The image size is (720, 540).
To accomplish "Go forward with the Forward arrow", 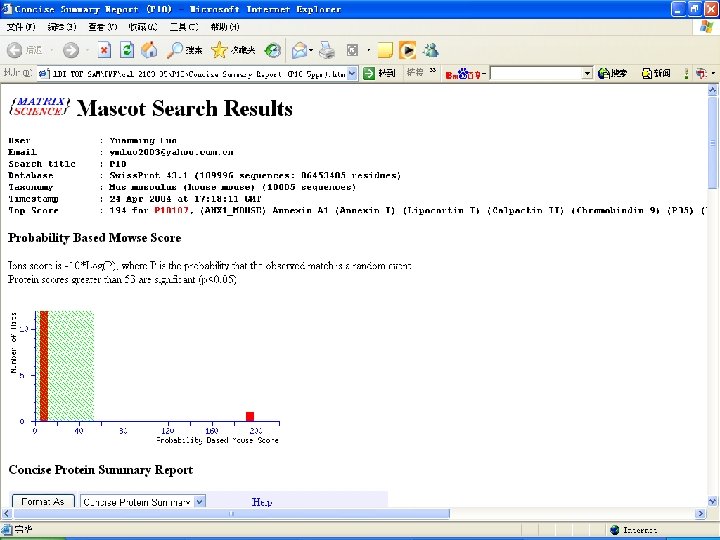I will pyautogui.click(x=70, y=50).
